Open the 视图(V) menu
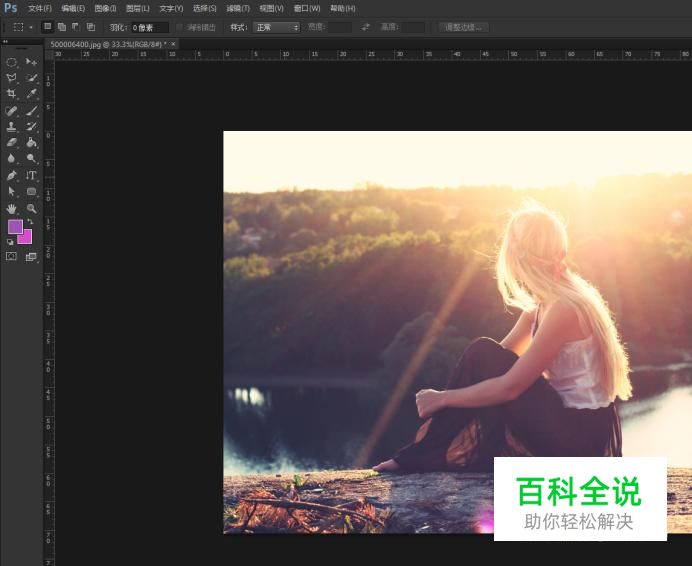 (x=271, y=8)
